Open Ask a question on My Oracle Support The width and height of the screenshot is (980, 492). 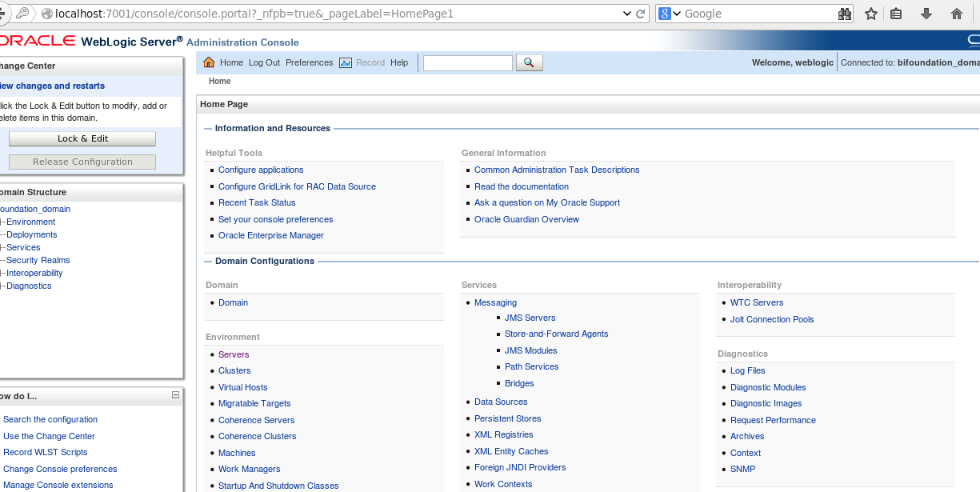[x=547, y=202]
